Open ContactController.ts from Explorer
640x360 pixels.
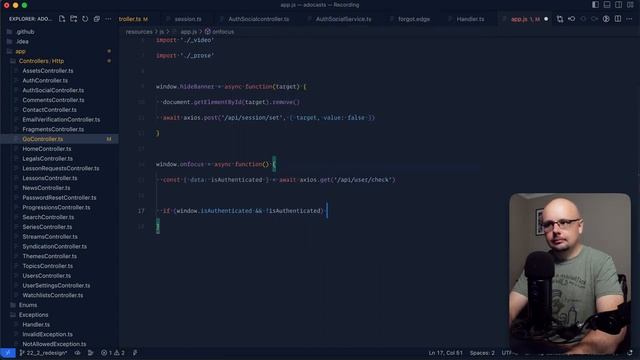pyautogui.click(x=49, y=110)
